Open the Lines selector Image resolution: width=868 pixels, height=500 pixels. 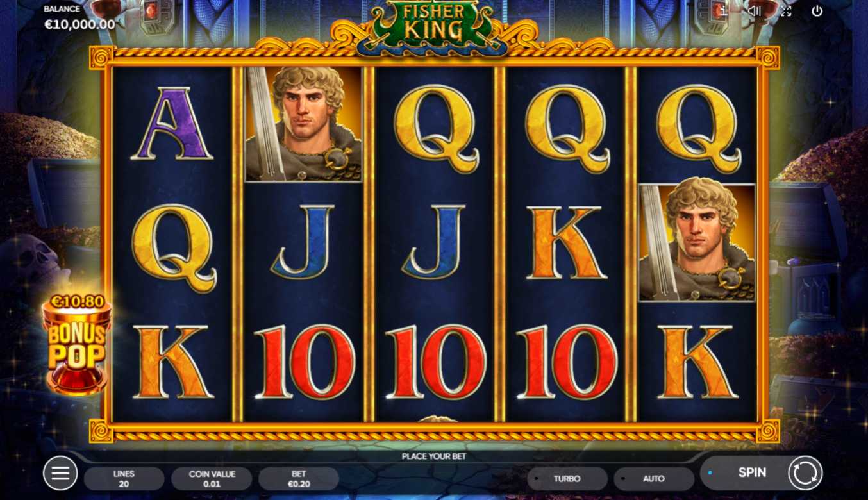tap(124, 479)
